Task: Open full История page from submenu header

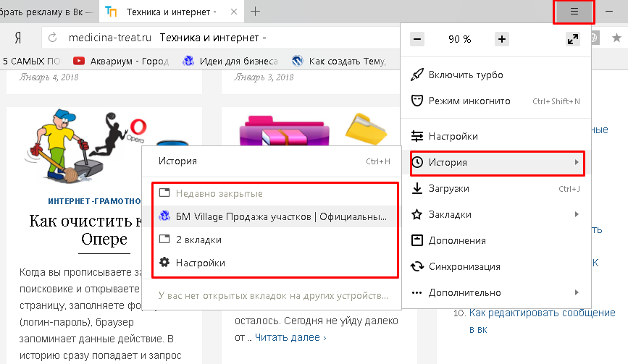Action: point(272,161)
